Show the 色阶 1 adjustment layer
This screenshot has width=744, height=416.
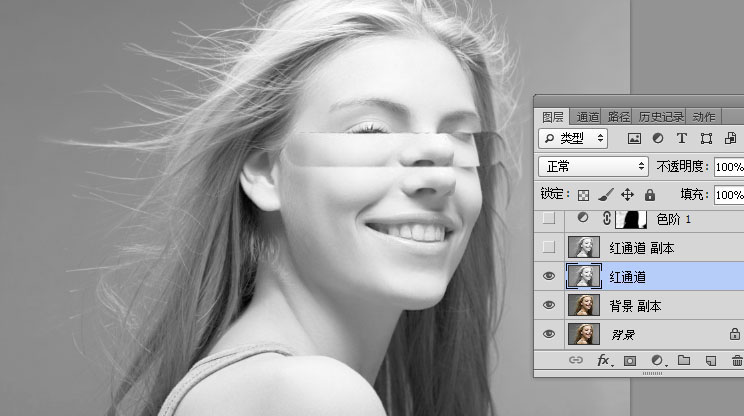coord(548,219)
